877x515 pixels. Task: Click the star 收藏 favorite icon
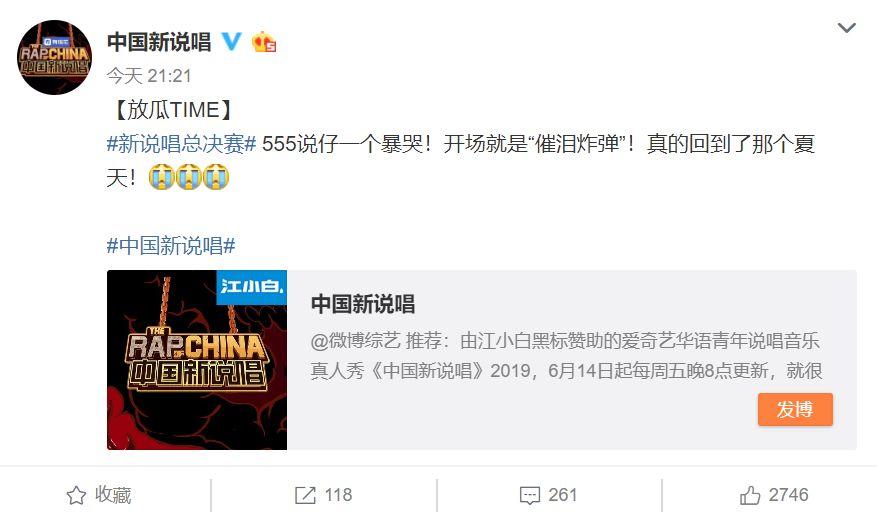(76, 495)
